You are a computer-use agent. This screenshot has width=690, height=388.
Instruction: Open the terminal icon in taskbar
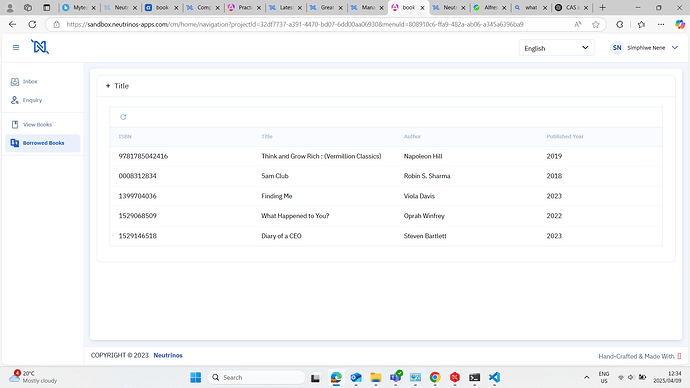click(x=474, y=377)
